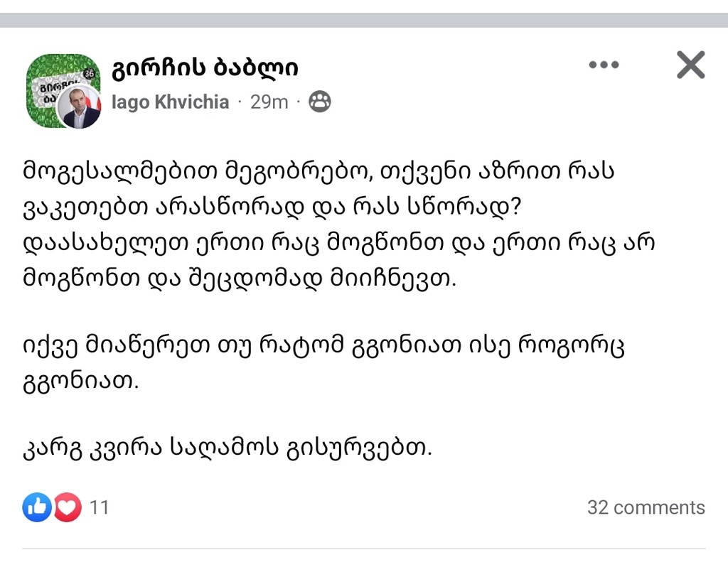The width and height of the screenshot is (728, 567).
Task: Click the blue Like reaction icon
Action: [x=36, y=507]
